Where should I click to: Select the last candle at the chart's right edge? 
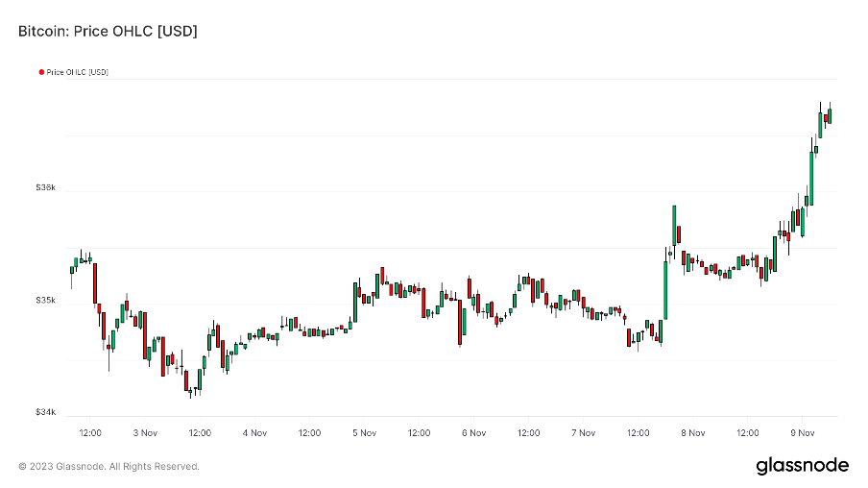coord(830,115)
